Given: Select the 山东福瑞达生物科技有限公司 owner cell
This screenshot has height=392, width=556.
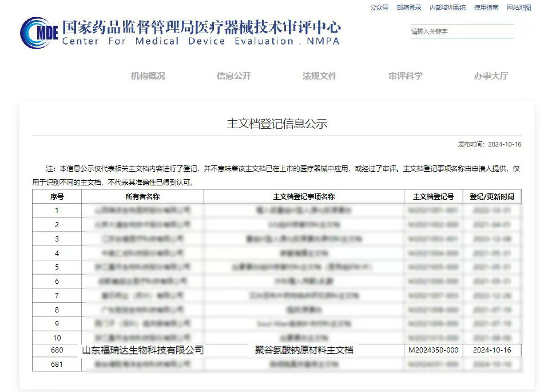Looking at the screenshot, I should [x=142, y=350].
